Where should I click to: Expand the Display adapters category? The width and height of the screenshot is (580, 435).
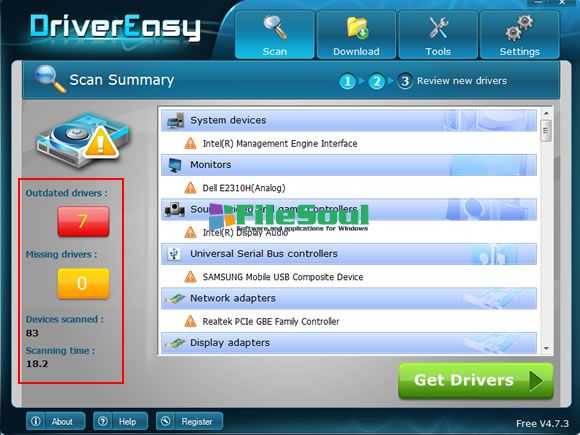(349, 343)
